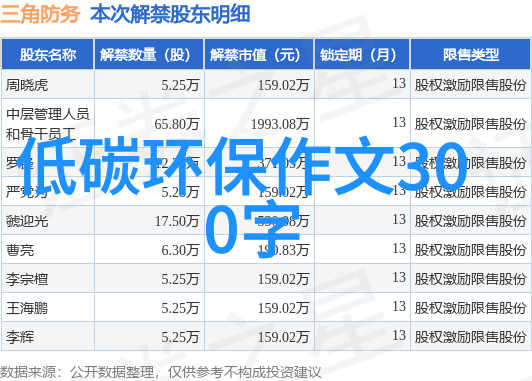
Task: Click the 解禁市值（元） column header
Action: coord(259,54)
